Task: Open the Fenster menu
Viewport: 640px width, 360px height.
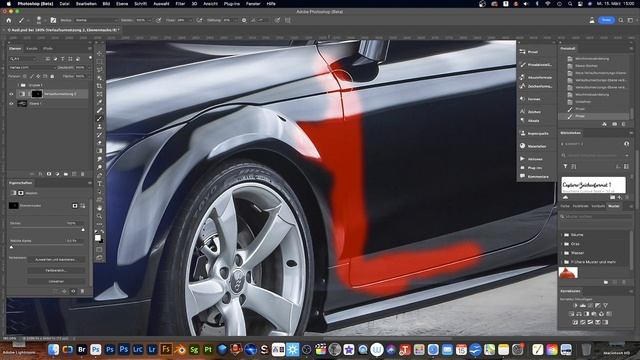Action: (x=253, y=4)
